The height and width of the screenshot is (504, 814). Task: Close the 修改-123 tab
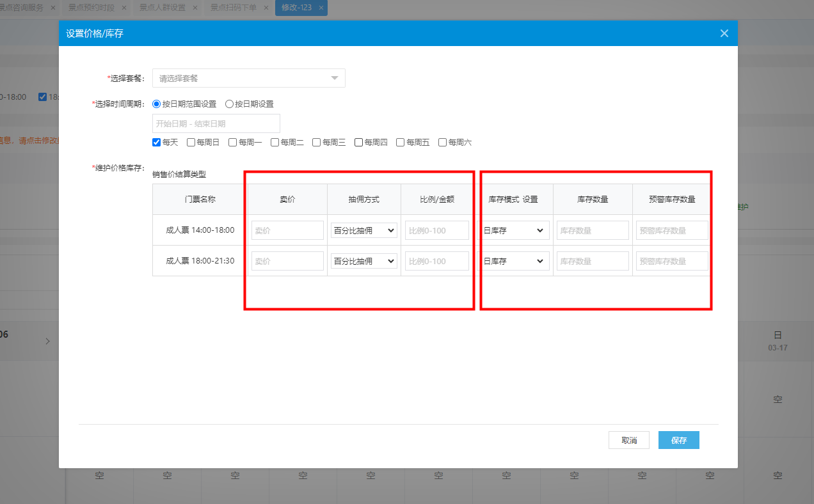[321, 8]
